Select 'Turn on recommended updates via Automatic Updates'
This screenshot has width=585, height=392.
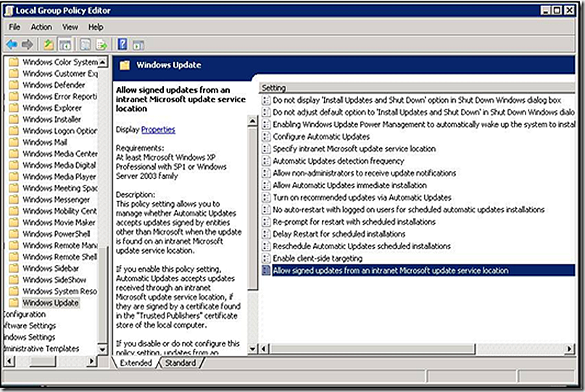pos(362,197)
